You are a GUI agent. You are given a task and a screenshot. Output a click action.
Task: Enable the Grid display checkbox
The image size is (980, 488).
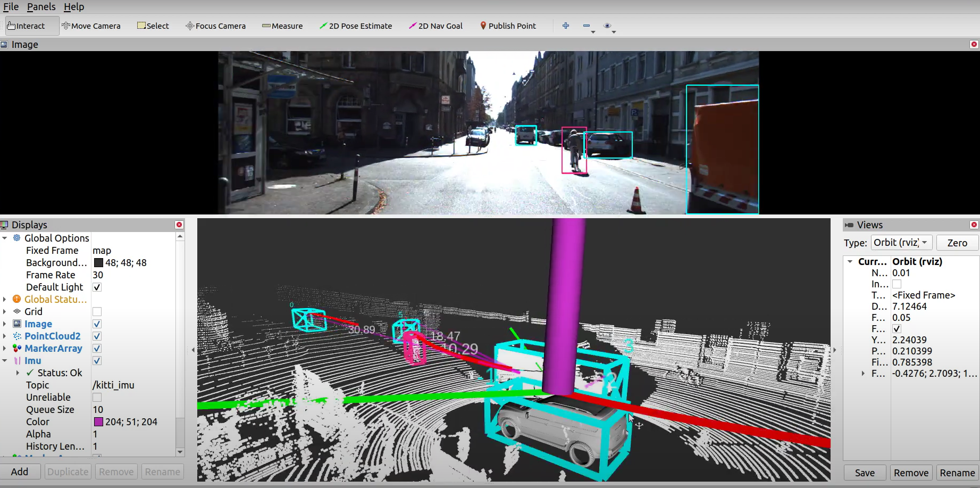point(97,312)
